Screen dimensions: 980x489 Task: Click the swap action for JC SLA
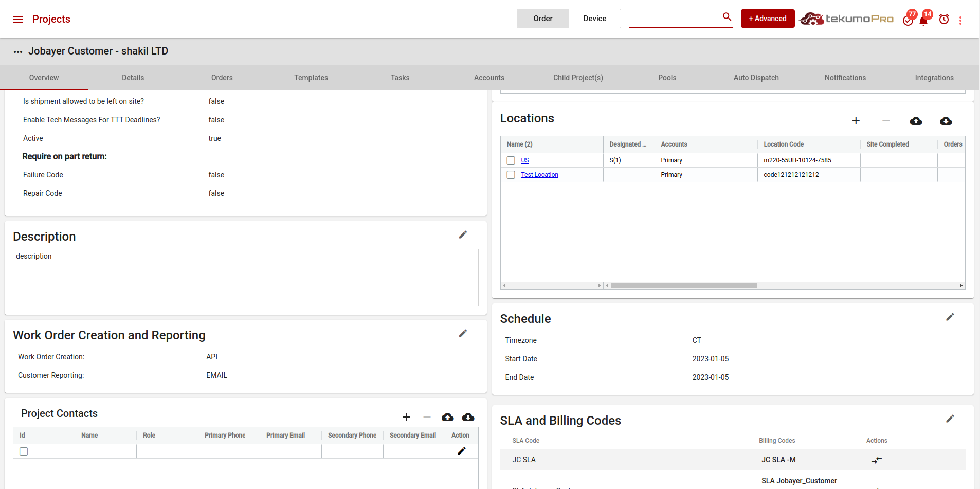(877, 460)
